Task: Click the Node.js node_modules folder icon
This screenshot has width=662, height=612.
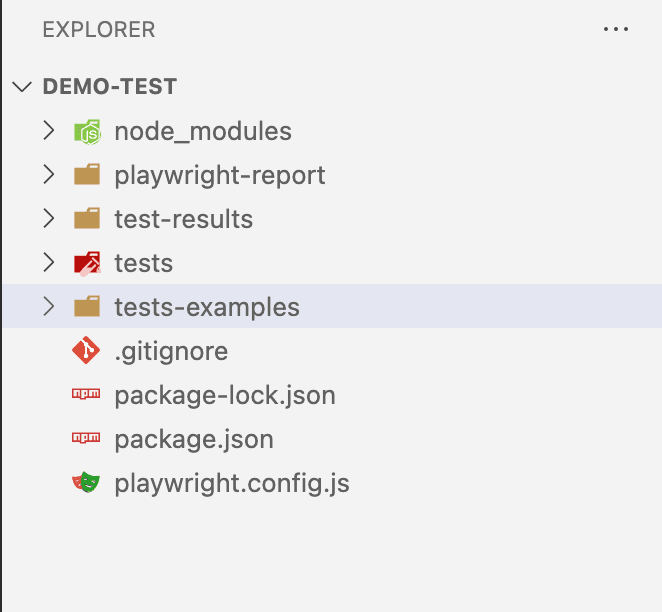Action: click(x=87, y=132)
